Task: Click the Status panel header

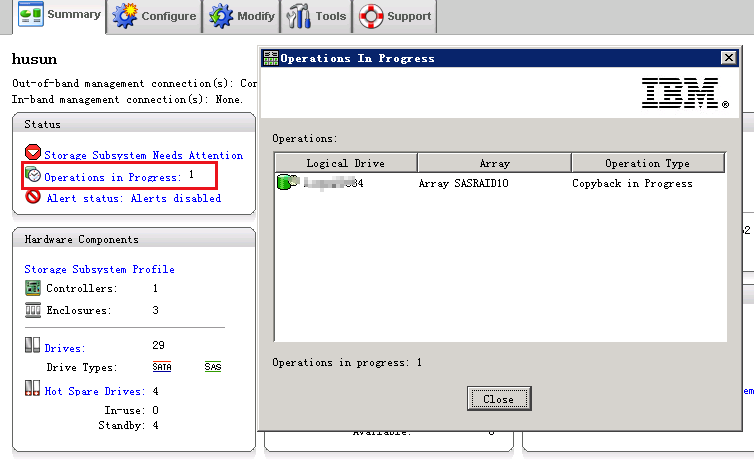Action: [x=134, y=124]
